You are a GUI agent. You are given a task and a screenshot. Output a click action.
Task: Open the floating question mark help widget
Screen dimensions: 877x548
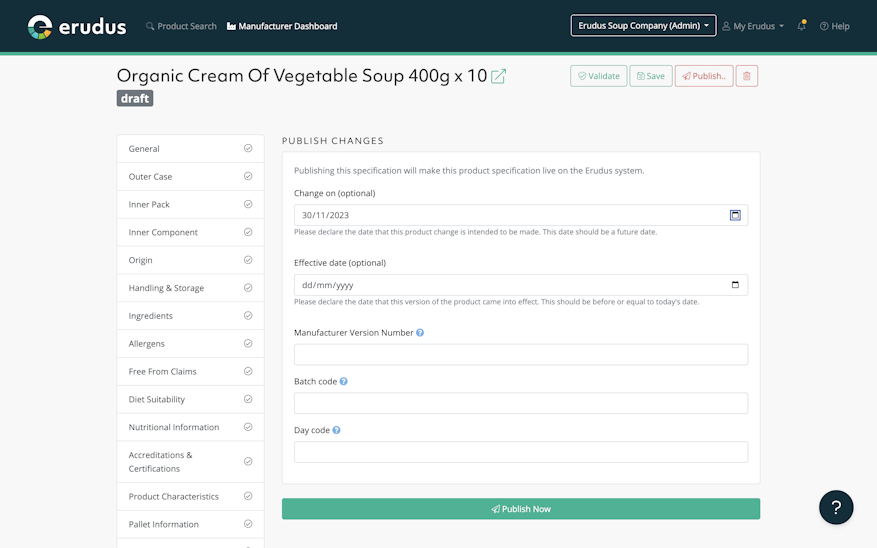(x=836, y=507)
